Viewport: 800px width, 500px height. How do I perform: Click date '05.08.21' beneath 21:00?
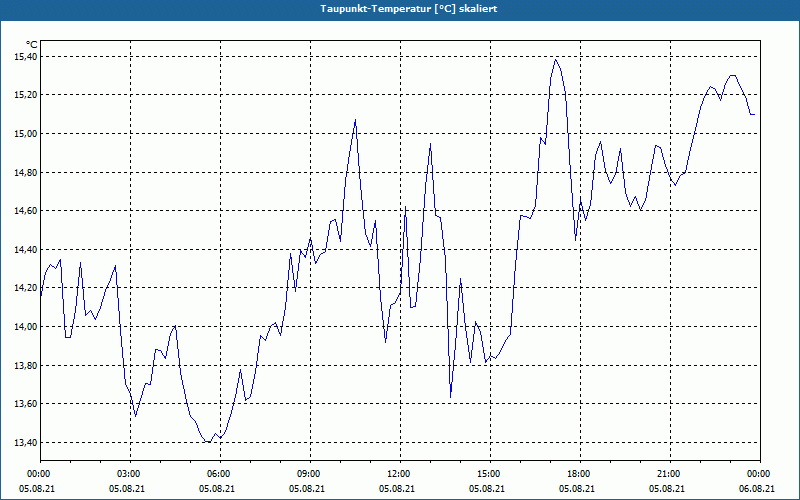point(667,488)
